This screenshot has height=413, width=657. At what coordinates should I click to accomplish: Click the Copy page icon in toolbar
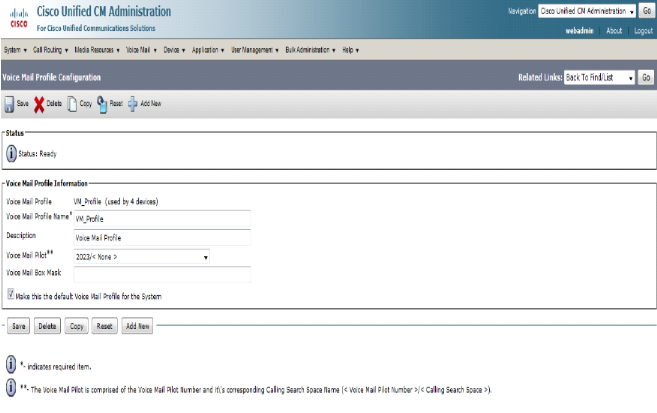pyautogui.click(x=72, y=104)
